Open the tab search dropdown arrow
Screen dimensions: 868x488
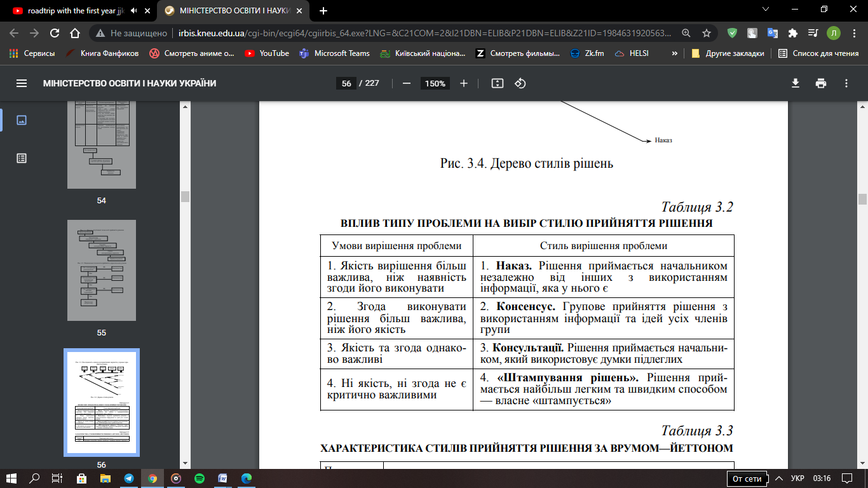[767, 10]
